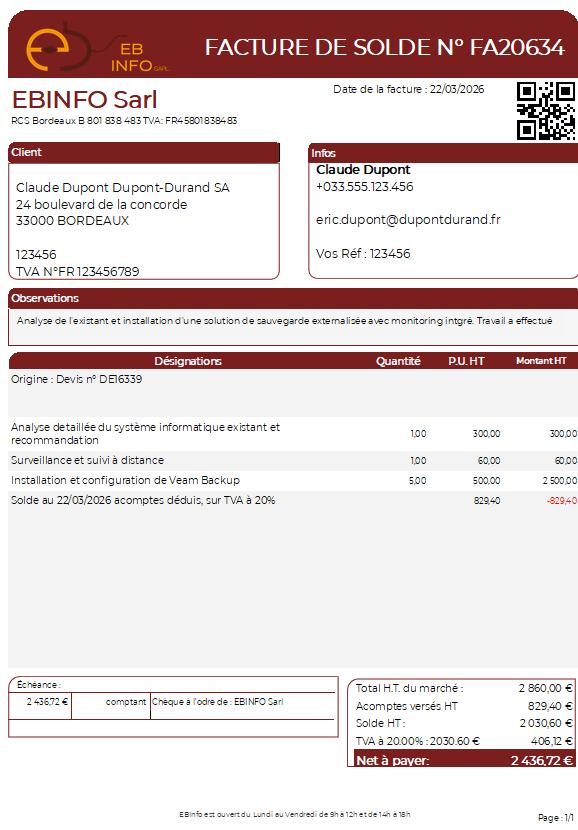The height and width of the screenshot is (830, 578).
Task: Click the red -829,40 amount
Action: click(562, 501)
